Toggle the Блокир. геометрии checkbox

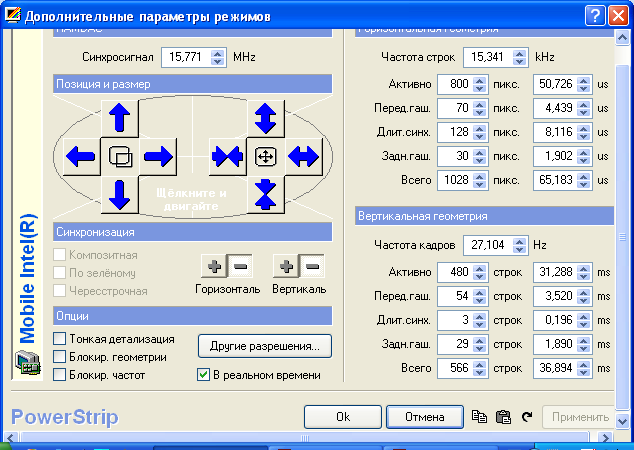60,357
